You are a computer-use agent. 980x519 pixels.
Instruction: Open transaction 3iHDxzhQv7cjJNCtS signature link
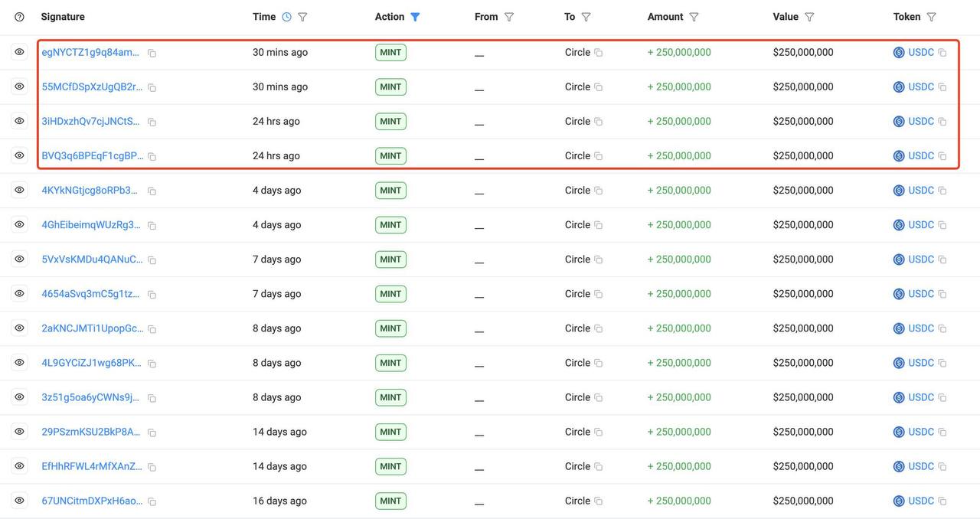tap(91, 121)
